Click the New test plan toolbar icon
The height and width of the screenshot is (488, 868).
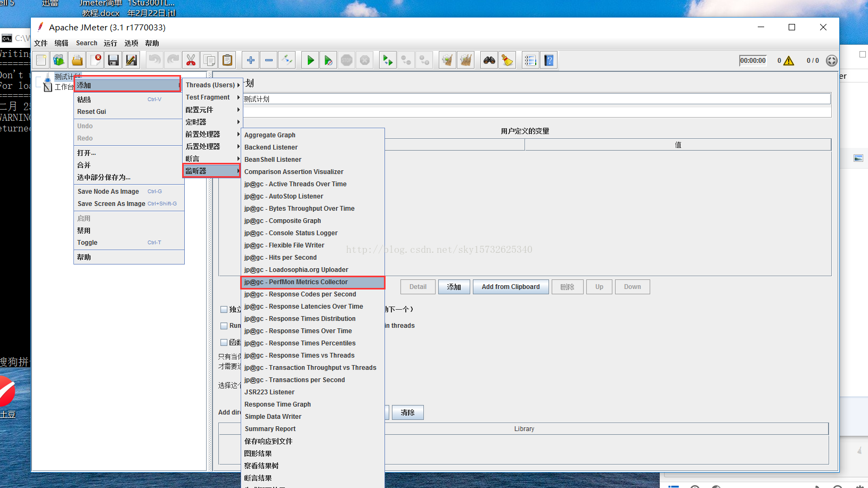point(42,60)
